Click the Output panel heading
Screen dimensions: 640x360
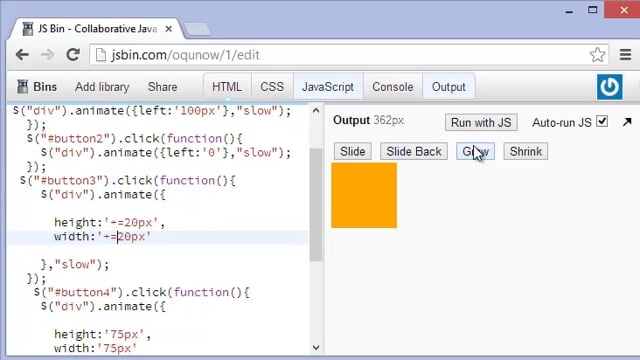point(351,120)
